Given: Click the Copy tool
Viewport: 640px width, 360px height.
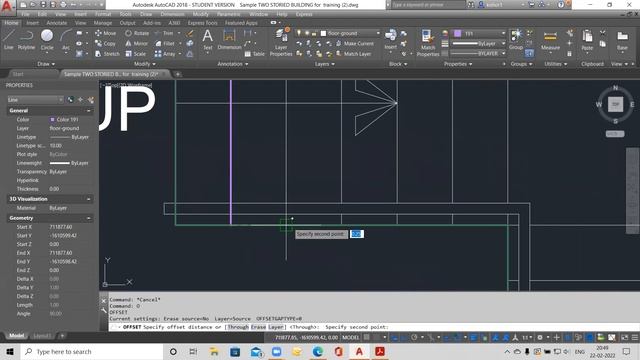Looking at the screenshot, I should (105, 43).
